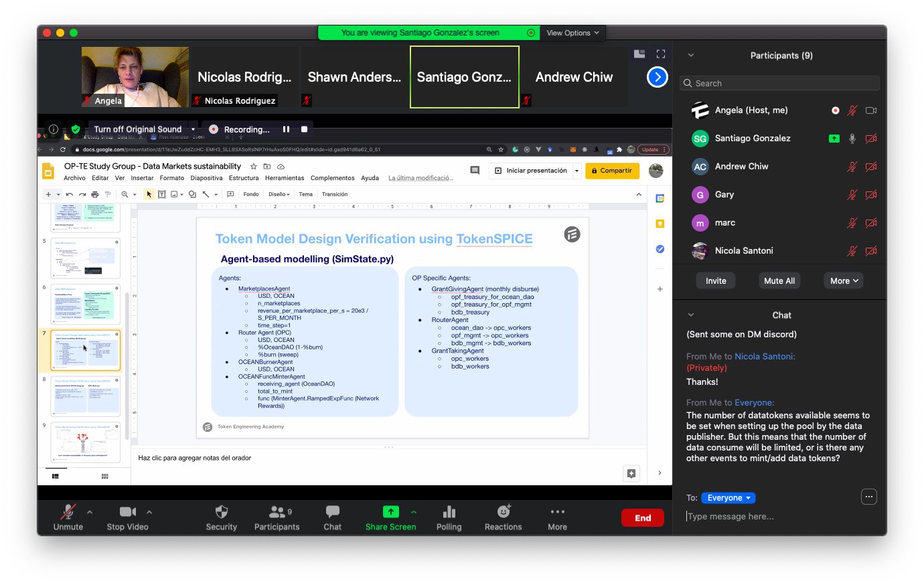Toggle Gary's muted microphone icon
Viewport: 924px width, 585px height.
852,195
